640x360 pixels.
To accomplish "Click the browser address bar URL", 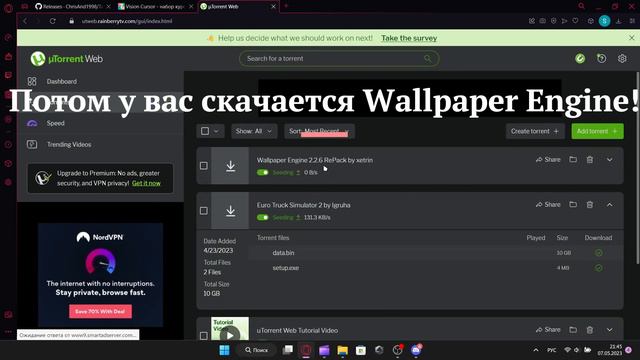I will click(127, 21).
